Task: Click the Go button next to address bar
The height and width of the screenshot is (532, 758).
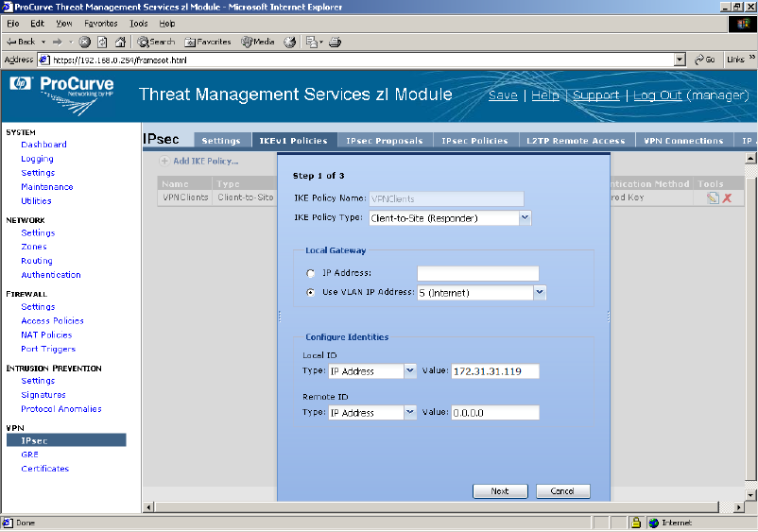Action: pos(705,60)
